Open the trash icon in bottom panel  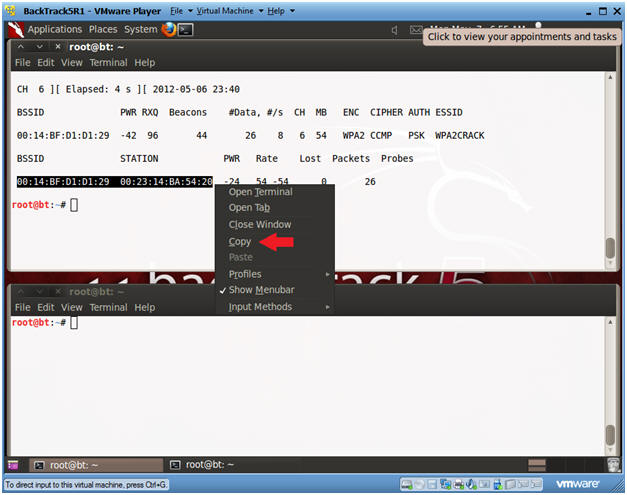[x=613, y=465]
